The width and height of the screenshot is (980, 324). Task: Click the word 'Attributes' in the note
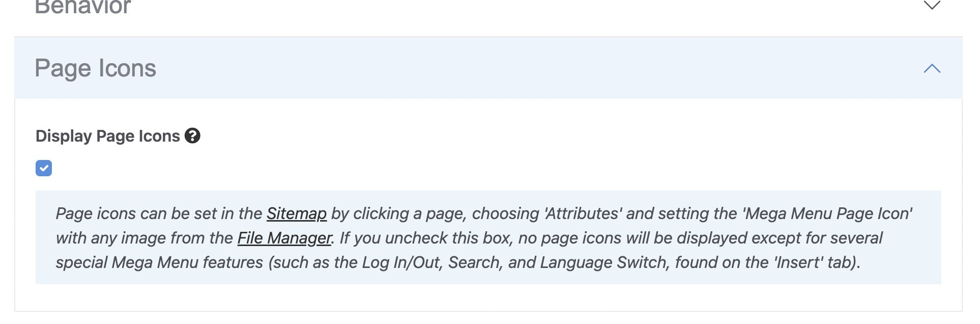(x=583, y=213)
